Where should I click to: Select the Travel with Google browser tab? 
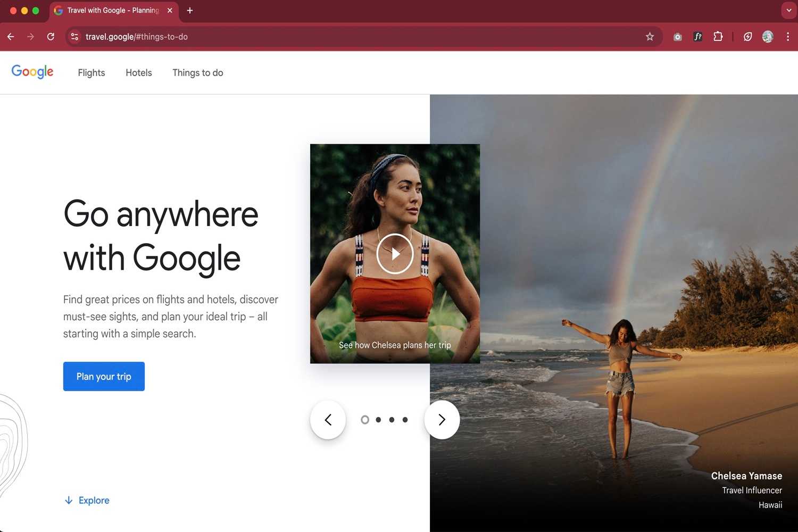[114, 11]
